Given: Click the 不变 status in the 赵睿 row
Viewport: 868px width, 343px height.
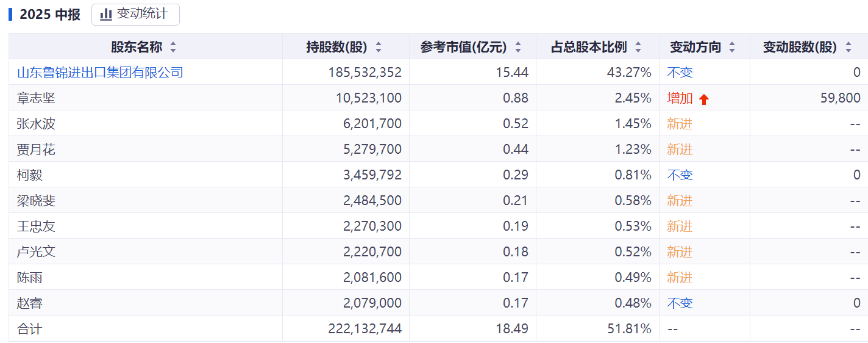Looking at the screenshot, I should 680,303.
